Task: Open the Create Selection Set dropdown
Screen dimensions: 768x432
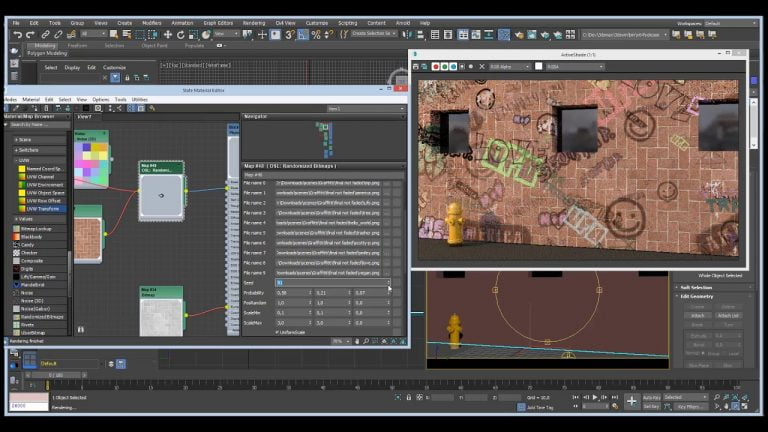Action: 374,34
